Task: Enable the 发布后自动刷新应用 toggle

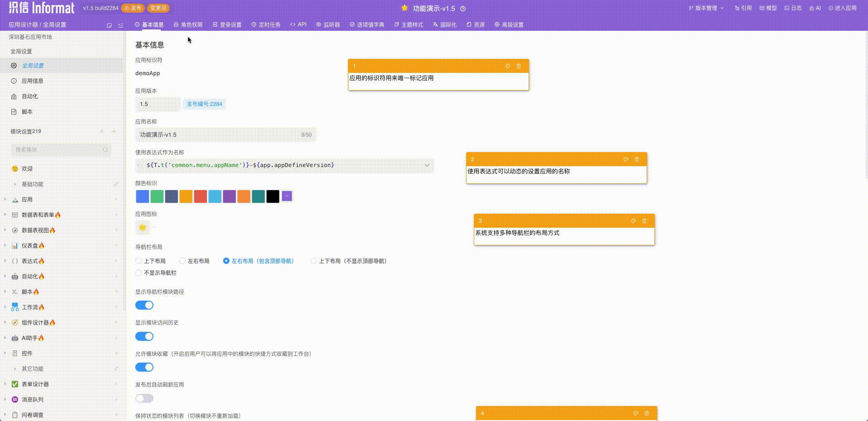Action: click(x=144, y=398)
